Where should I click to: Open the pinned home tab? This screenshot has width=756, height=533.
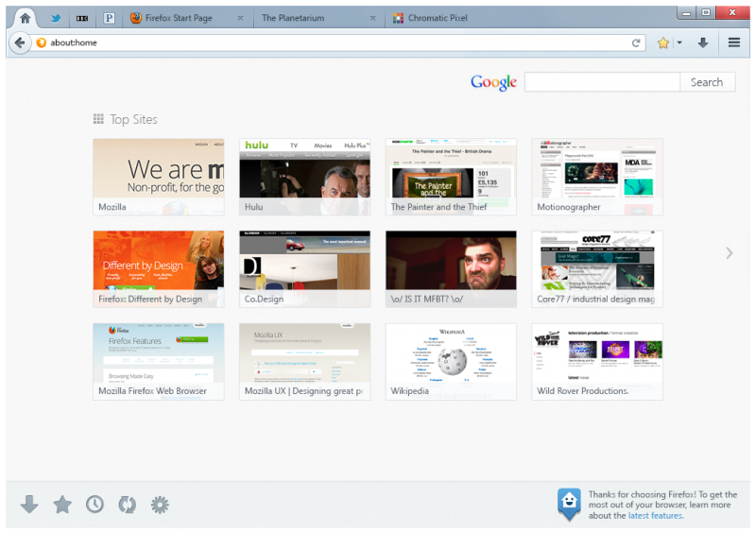26,18
